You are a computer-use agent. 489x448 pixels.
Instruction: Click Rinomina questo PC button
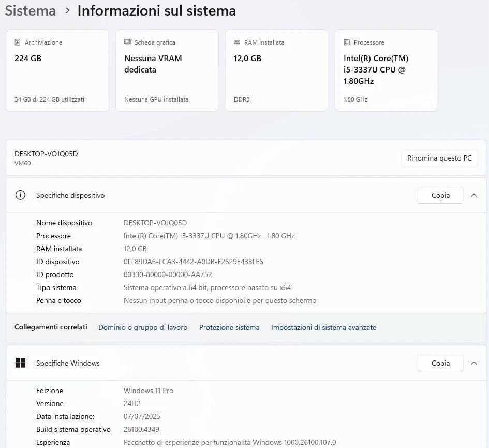click(439, 158)
